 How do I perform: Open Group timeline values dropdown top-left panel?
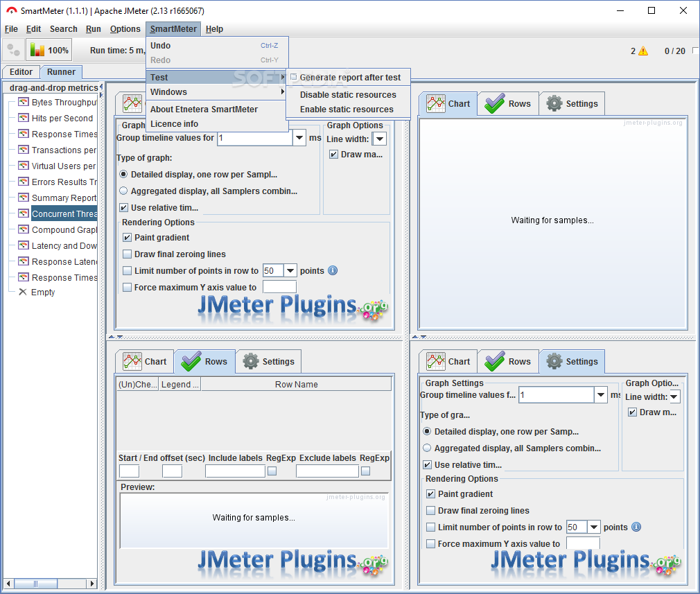tap(299, 137)
